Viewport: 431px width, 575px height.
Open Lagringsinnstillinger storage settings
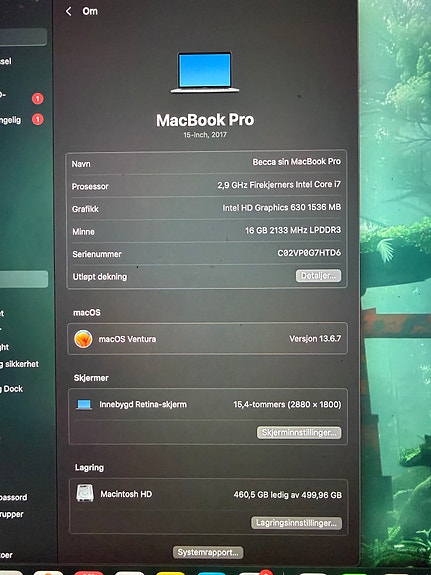[296, 523]
